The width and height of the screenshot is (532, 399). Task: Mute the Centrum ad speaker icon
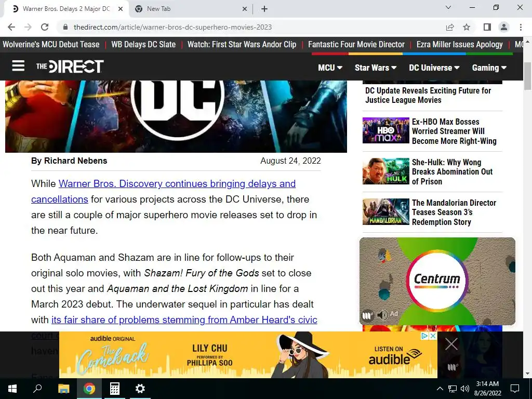382,315
